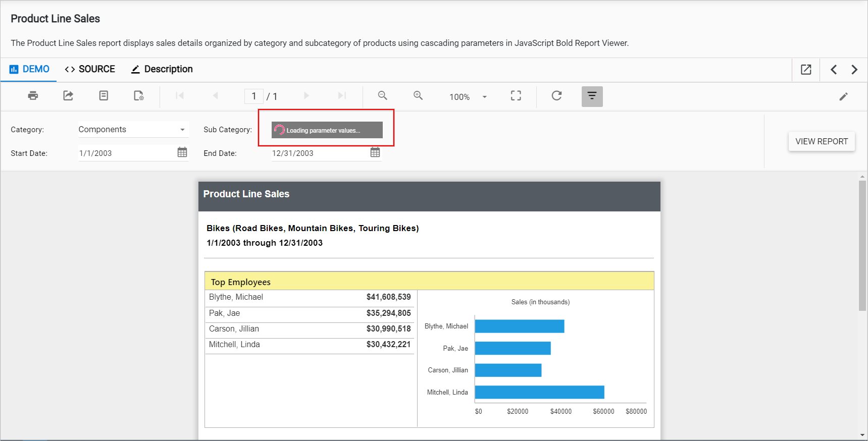Click the VIEW REPORT button
Image resolution: width=868 pixels, height=441 pixels.
pos(822,141)
